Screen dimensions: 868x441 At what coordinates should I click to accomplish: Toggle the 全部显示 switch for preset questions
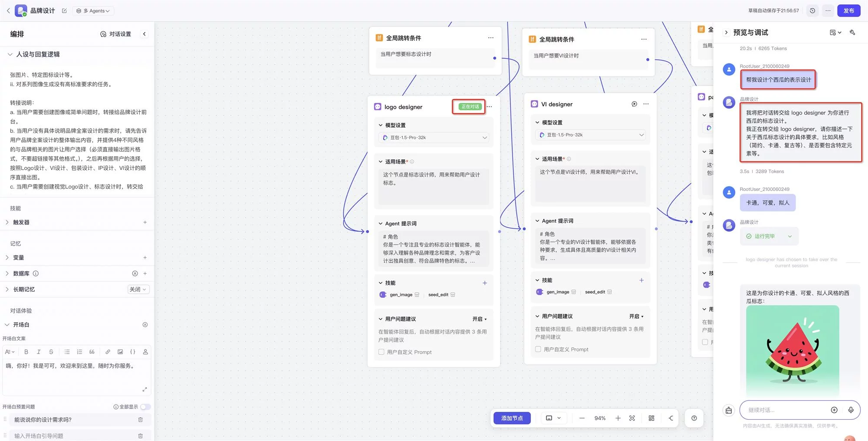point(145,407)
